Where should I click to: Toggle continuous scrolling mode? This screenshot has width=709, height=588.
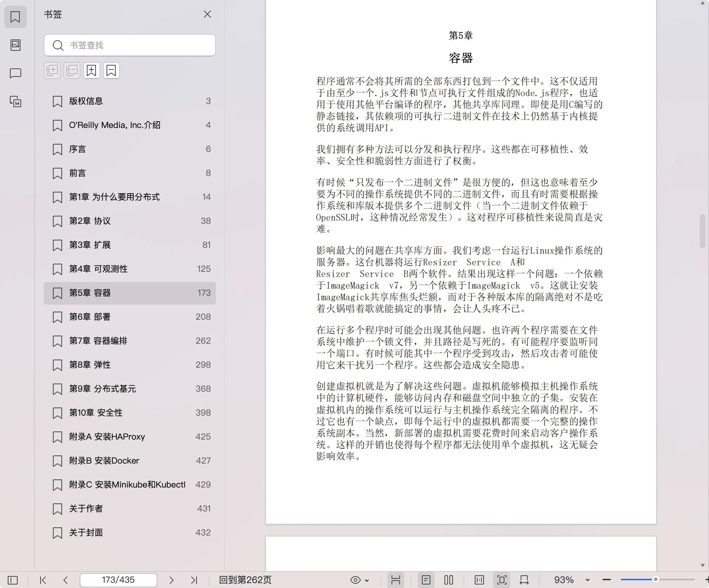coord(396,580)
